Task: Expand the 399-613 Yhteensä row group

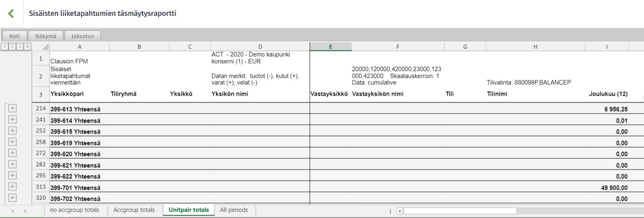Action: [x=13, y=108]
